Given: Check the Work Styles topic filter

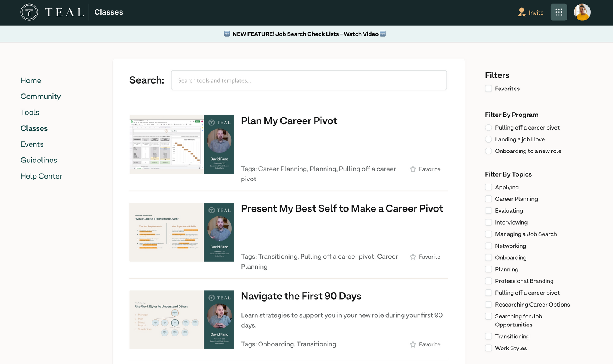Looking at the screenshot, I should pyautogui.click(x=488, y=348).
